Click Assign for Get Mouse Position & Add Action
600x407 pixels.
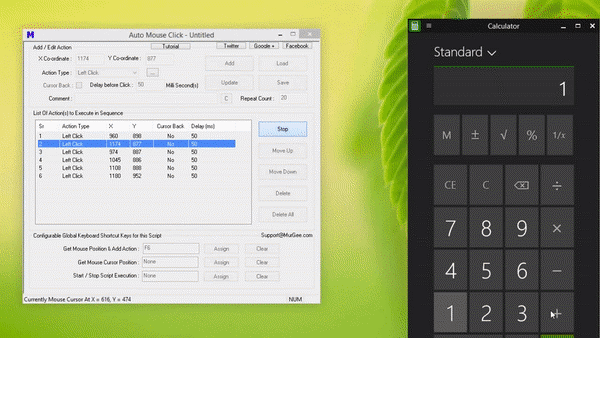tap(221, 249)
